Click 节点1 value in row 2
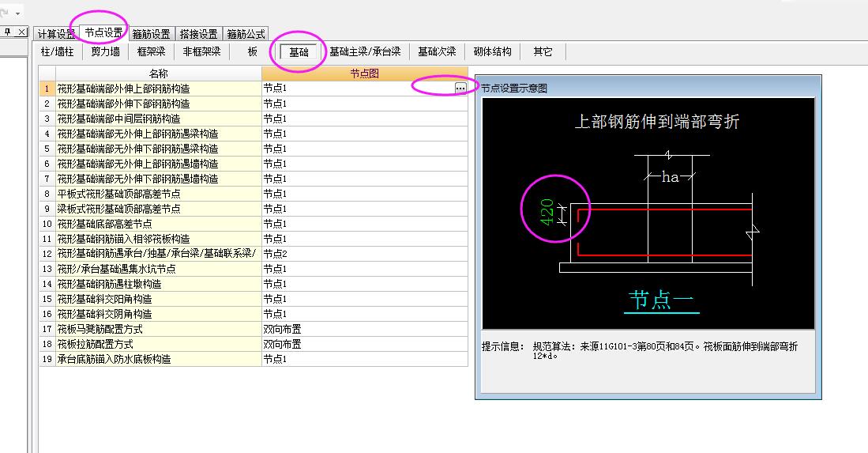 (365, 104)
